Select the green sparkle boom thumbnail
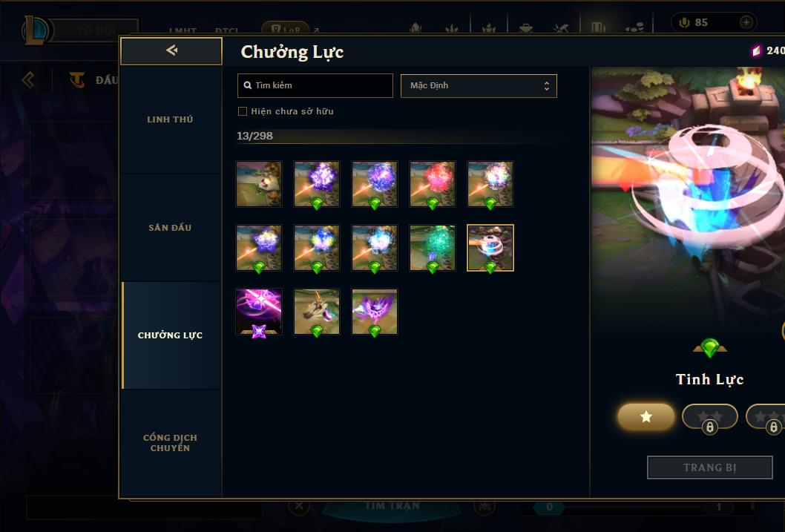Screen dimensions: 785x532 pos(432,248)
